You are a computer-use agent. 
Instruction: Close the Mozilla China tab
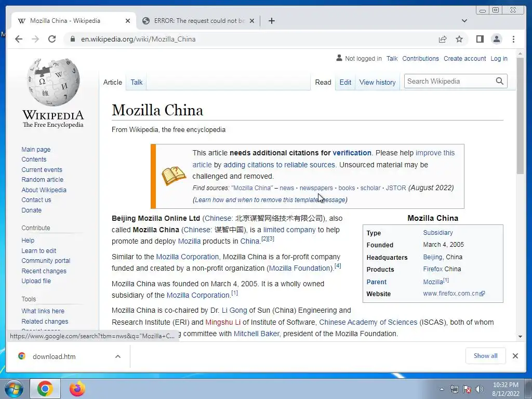point(128,21)
